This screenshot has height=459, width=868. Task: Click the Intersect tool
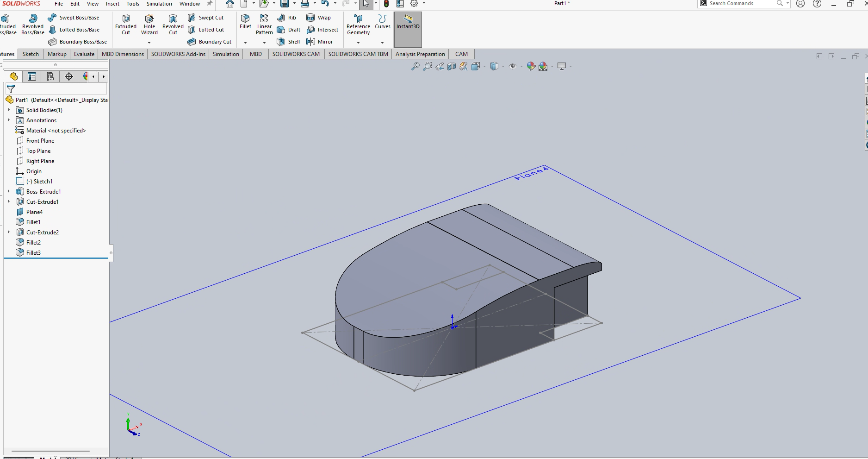point(322,30)
